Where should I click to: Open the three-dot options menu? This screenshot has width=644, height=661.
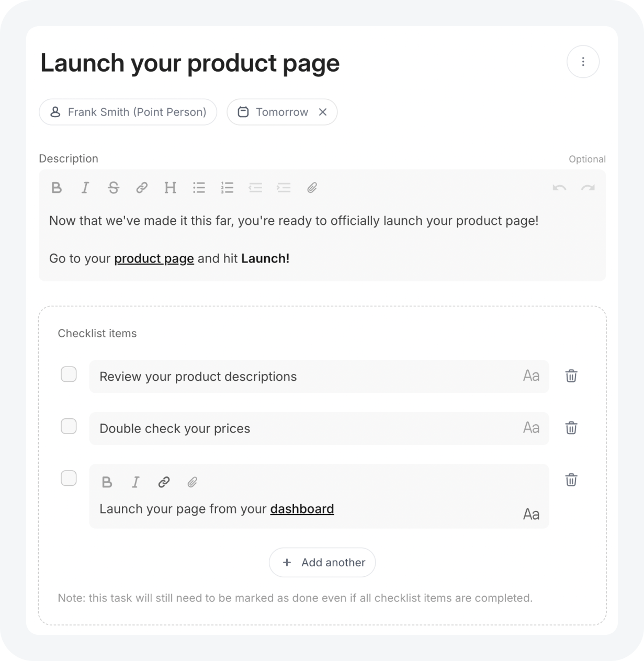(583, 62)
